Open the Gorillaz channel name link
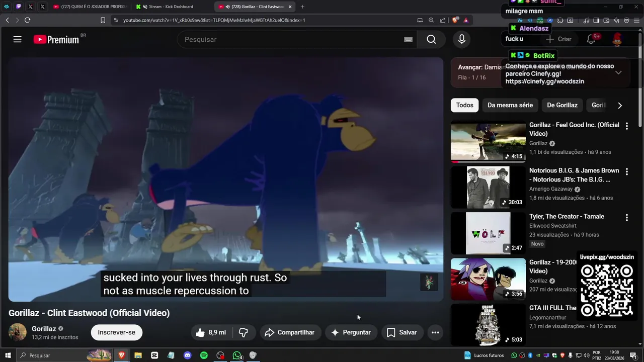The width and height of the screenshot is (644, 362). (44, 329)
